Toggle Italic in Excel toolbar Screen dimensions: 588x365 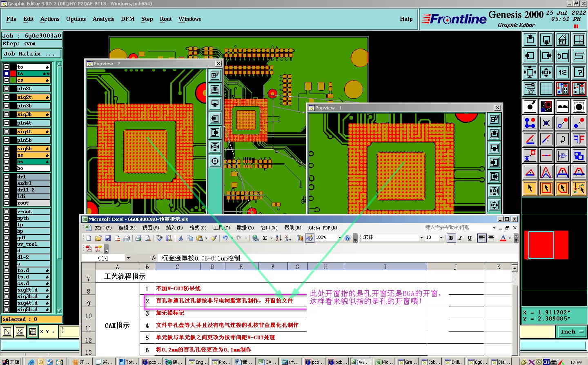pyautogui.click(x=460, y=238)
